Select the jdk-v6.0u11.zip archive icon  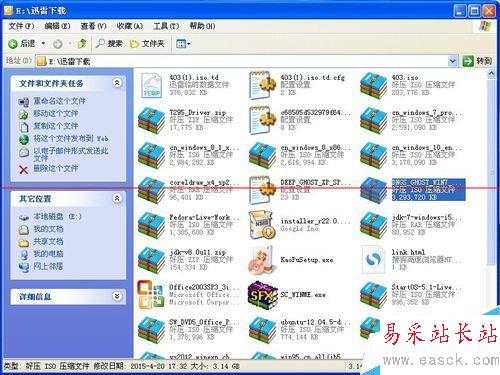(152, 260)
